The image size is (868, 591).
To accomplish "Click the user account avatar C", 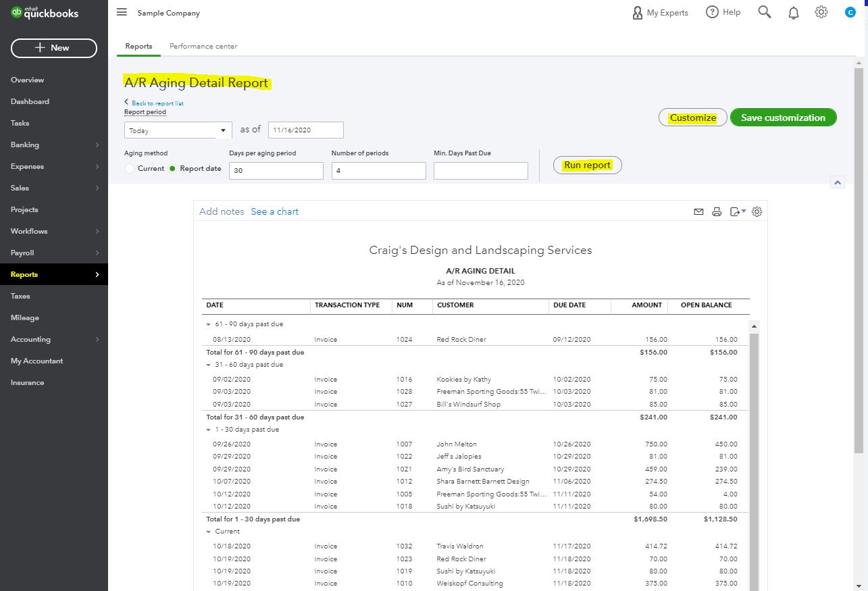I will tap(850, 12).
